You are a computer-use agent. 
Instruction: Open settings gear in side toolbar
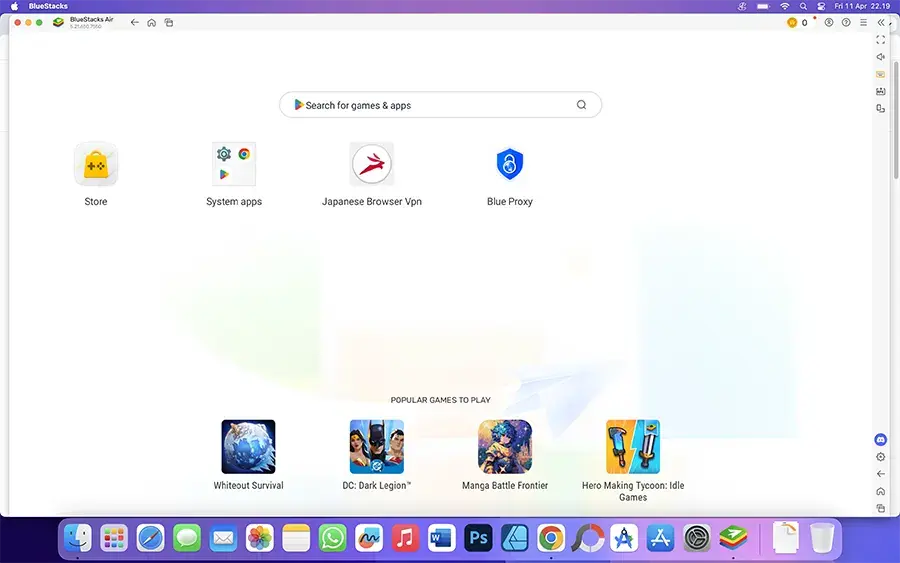click(880, 457)
